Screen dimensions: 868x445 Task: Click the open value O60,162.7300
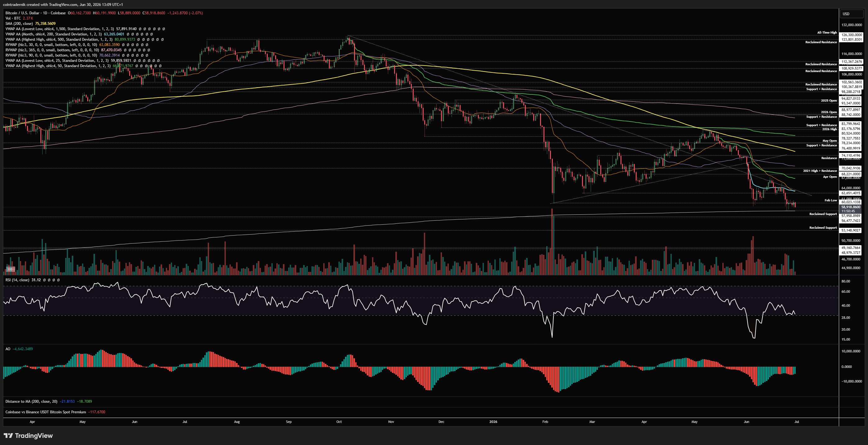tap(80, 13)
